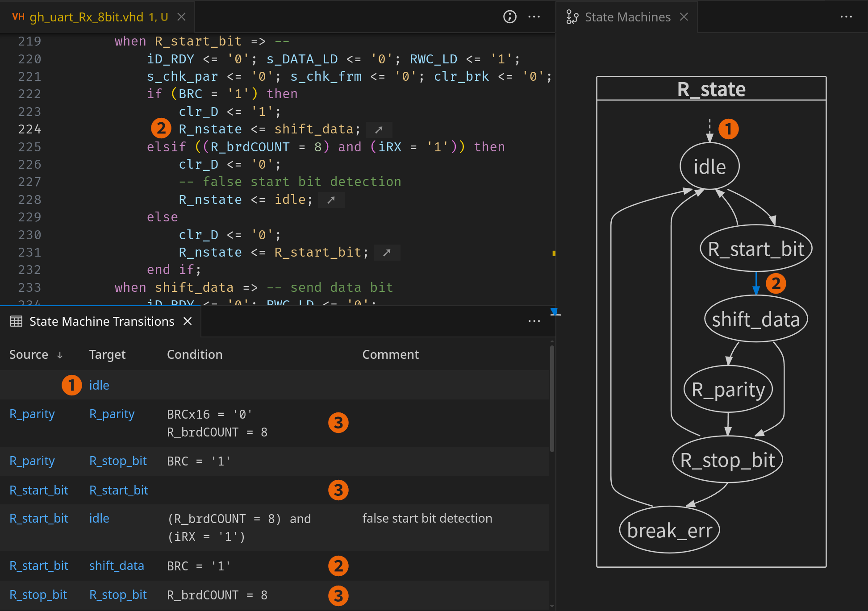Click the jump arrow after idle assignment

point(331,200)
